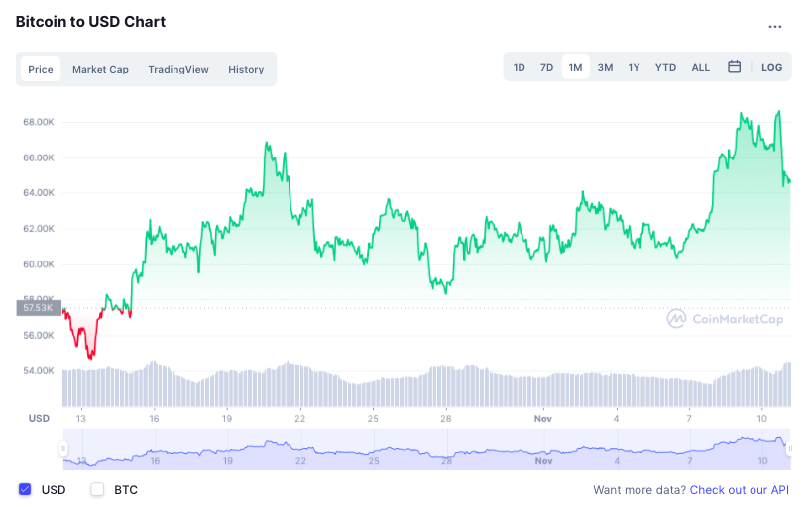Open the calendar date range picker

735,67
